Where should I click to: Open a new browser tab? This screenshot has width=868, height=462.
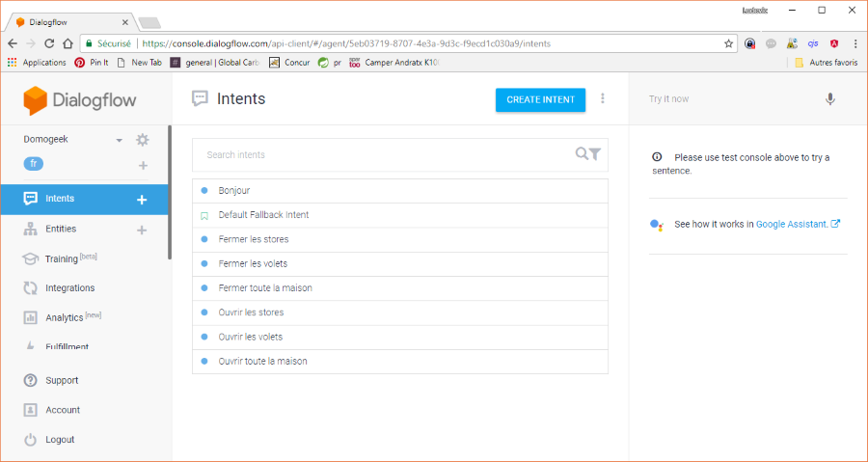[x=149, y=23]
